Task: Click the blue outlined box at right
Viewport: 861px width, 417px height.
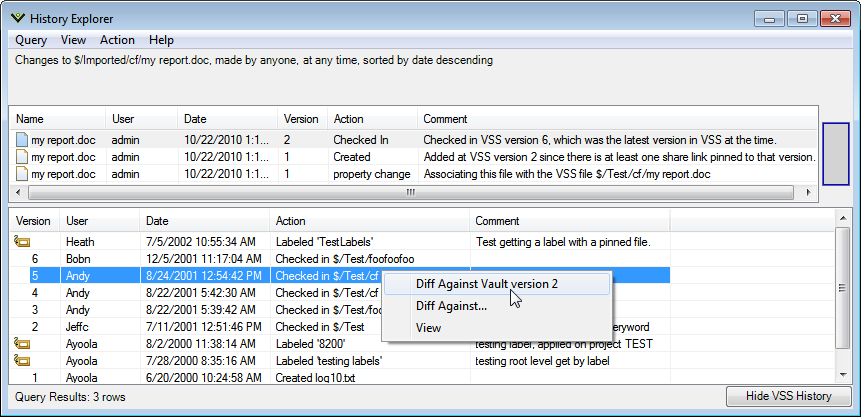Action: pos(838,154)
